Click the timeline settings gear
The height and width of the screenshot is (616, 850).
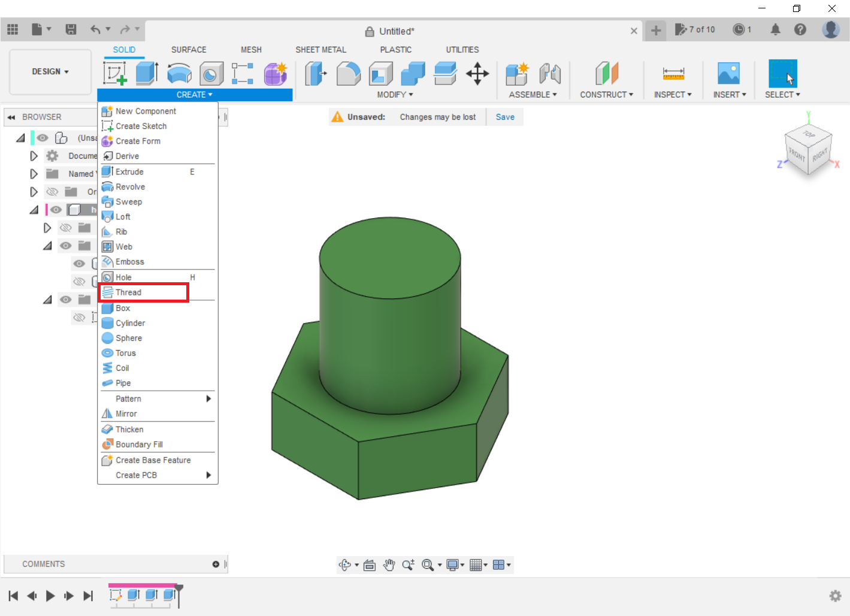pyautogui.click(x=835, y=596)
